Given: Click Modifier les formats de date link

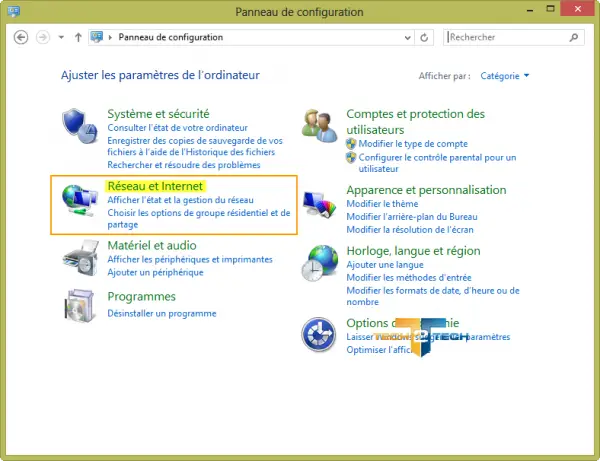Looking at the screenshot, I should coord(433,296).
